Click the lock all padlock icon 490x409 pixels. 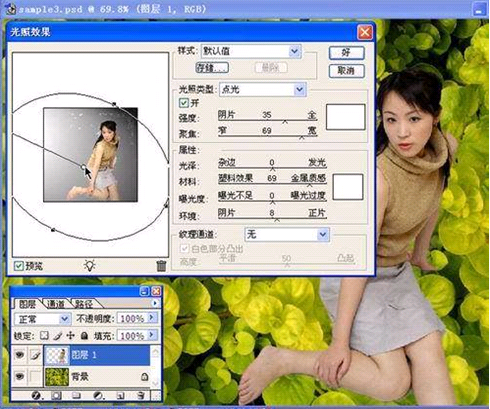tap(84, 335)
